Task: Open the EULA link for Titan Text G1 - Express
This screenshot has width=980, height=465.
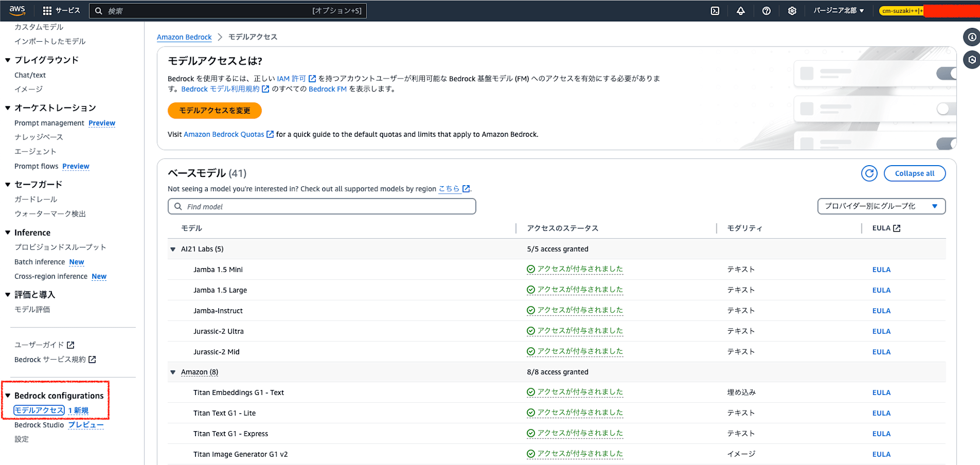Action: (882, 434)
